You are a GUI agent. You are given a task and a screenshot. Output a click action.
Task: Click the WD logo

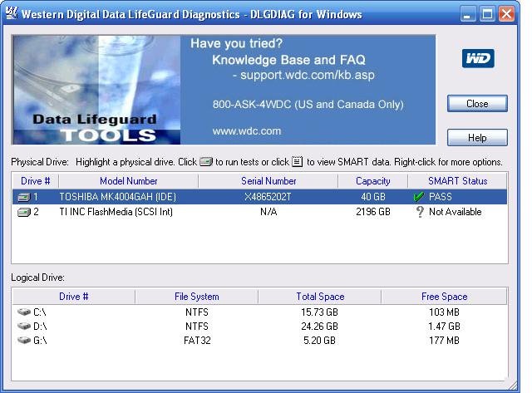pos(478,58)
